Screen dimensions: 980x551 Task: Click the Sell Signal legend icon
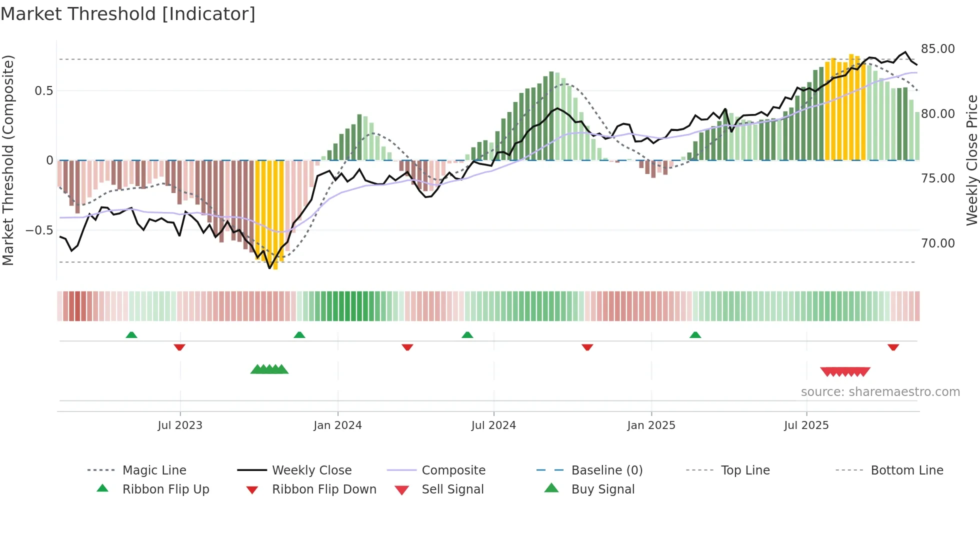[401, 490]
